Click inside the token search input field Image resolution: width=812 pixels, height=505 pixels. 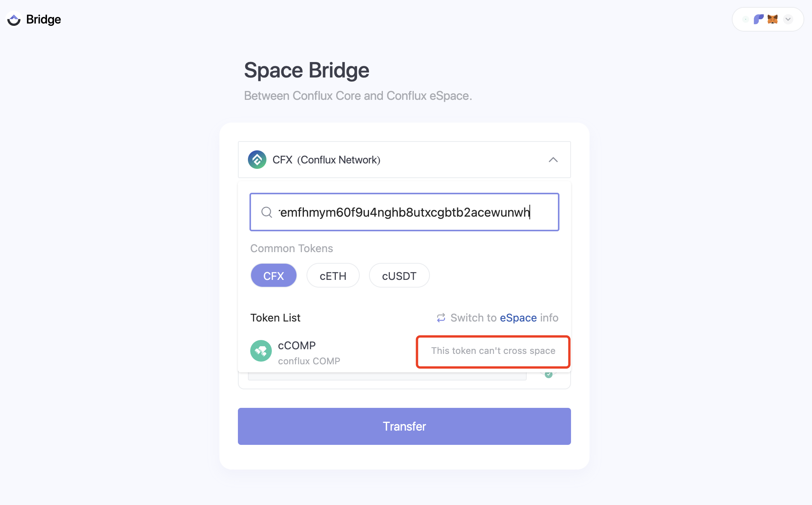click(x=404, y=212)
